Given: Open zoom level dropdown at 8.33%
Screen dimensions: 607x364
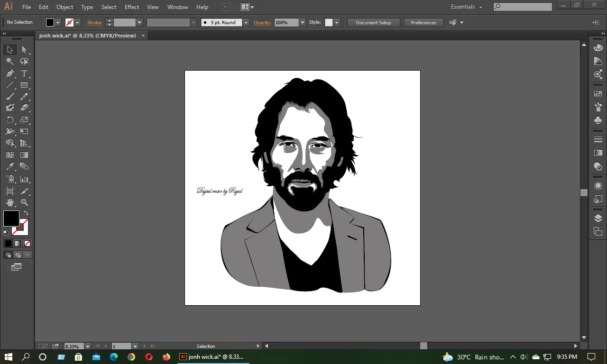Looking at the screenshot, I should coord(88,346).
